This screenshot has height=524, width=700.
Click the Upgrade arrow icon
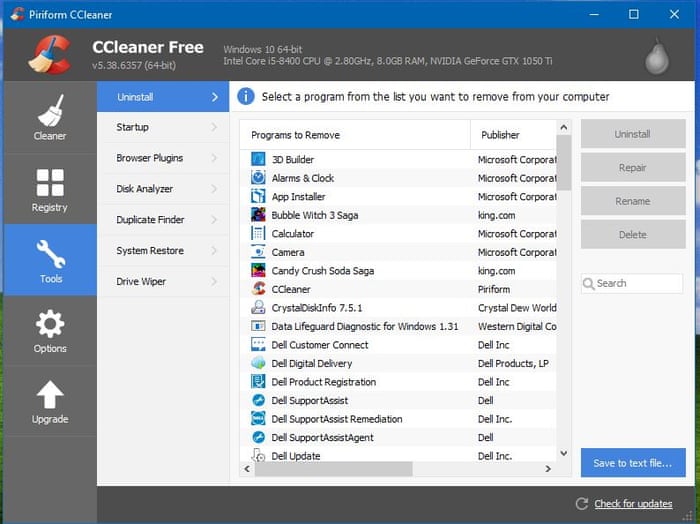[x=50, y=395]
